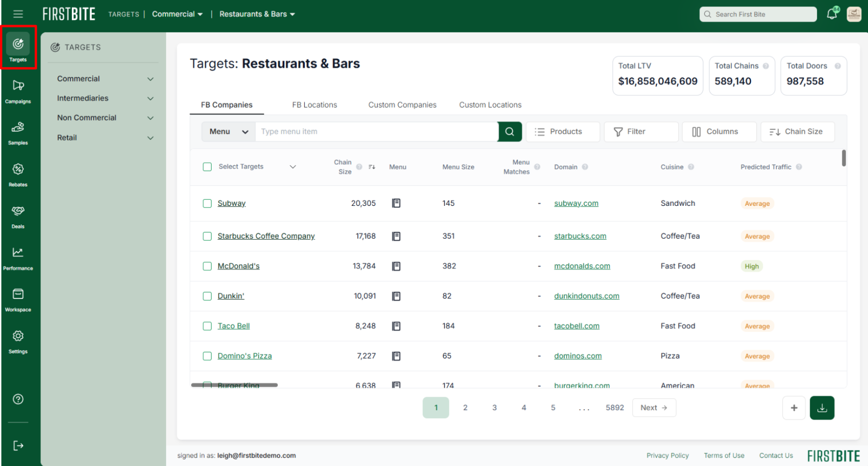
Task: Open Starbucks Coffee Company's menu icon
Action: click(x=397, y=236)
